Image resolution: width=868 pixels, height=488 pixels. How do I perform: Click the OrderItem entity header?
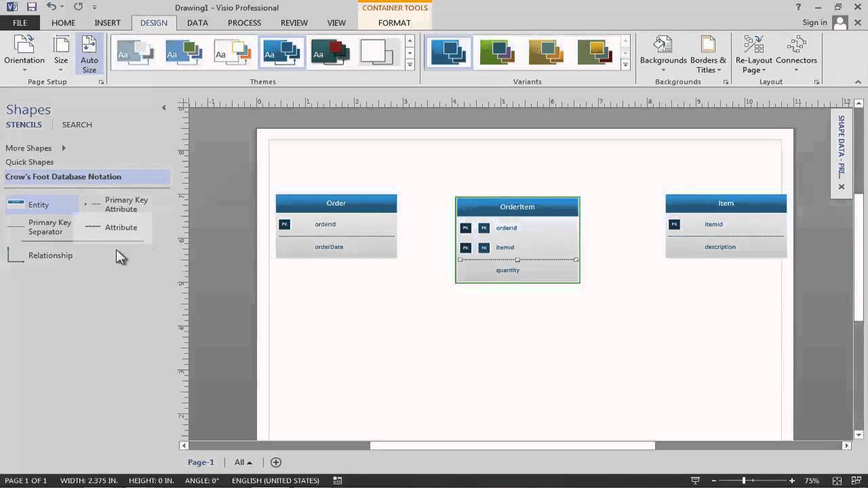click(517, 207)
